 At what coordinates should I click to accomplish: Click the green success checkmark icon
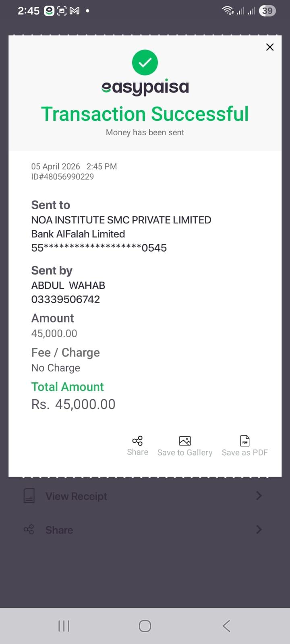tap(145, 62)
